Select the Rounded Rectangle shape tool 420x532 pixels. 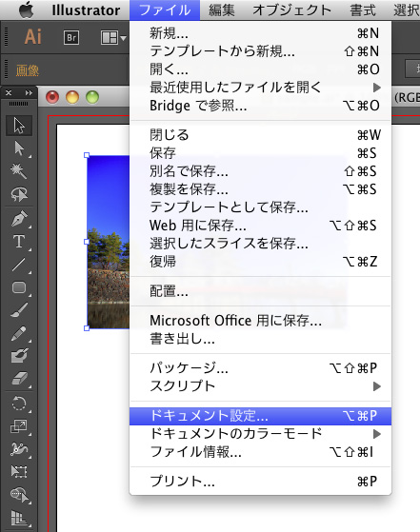pos(19,287)
